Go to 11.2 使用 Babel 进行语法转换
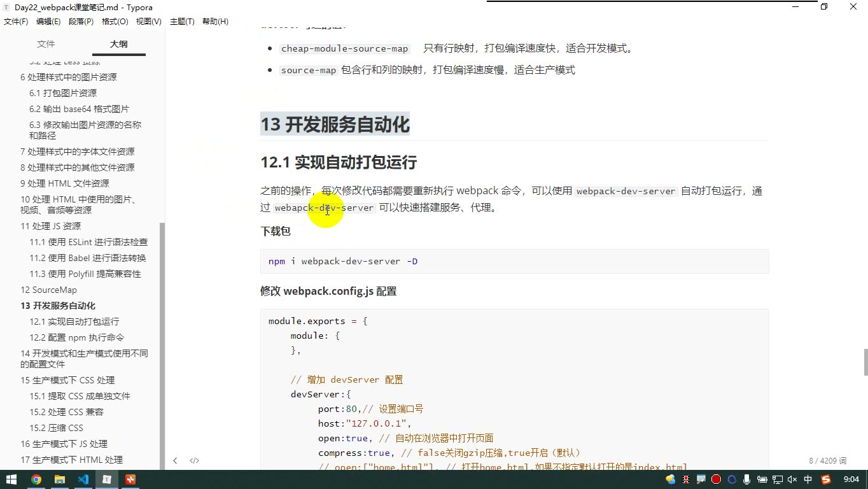 (x=88, y=258)
